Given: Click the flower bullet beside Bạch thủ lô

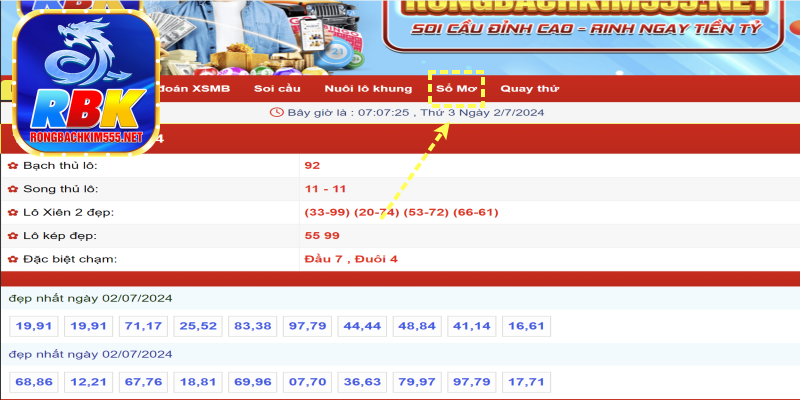Looking at the screenshot, I should click(x=13, y=165).
